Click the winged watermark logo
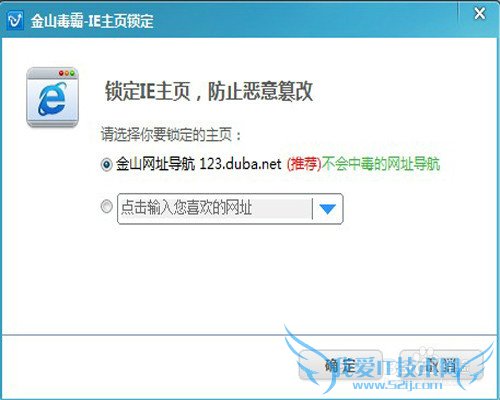Image resolution: width=500 pixels, height=400 pixels. click(x=388, y=360)
